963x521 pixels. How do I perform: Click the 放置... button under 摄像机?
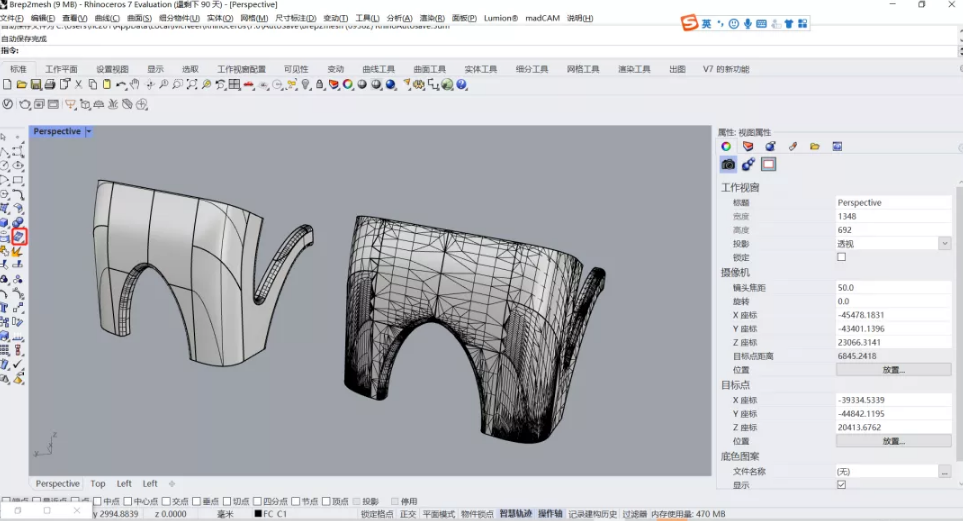coord(894,370)
